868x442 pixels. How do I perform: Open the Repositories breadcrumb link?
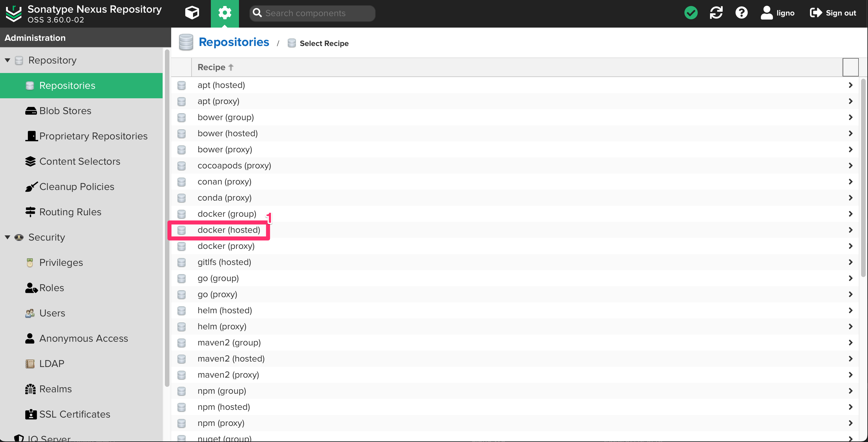click(234, 42)
